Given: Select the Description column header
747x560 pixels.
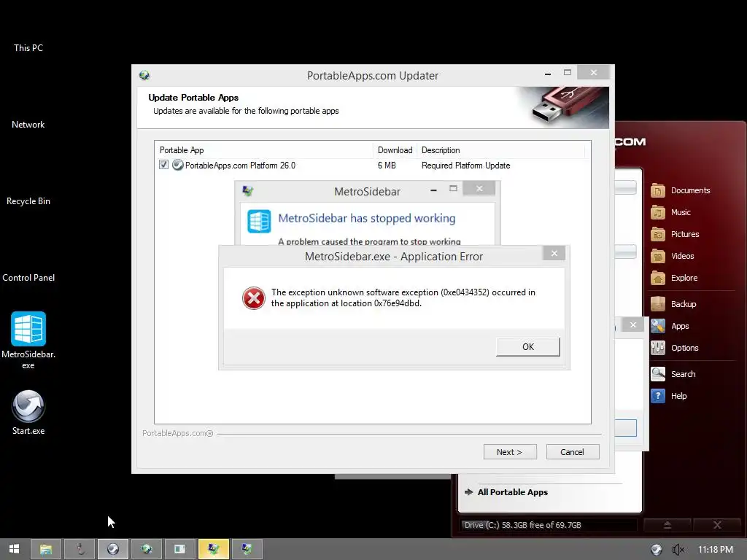Looking at the screenshot, I should coord(500,150).
